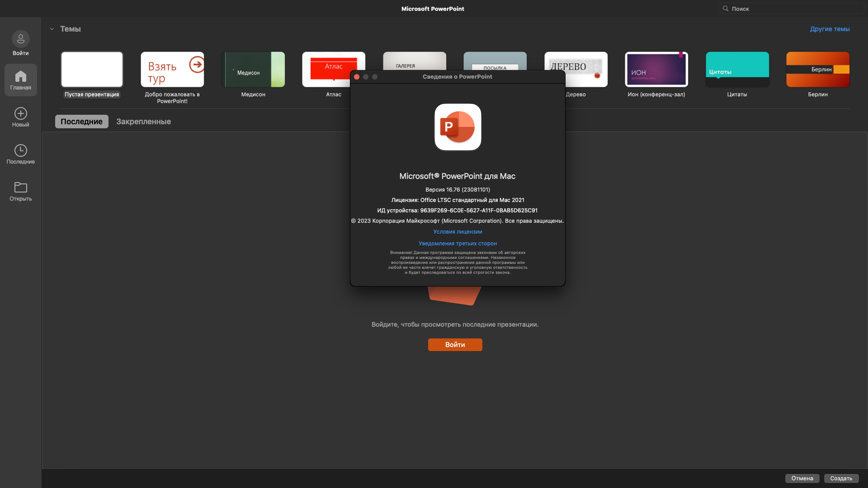The width and height of the screenshot is (868, 488).
Task: Close the About PowerPoint dialog with the red button
Action: (x=357, y=77)
